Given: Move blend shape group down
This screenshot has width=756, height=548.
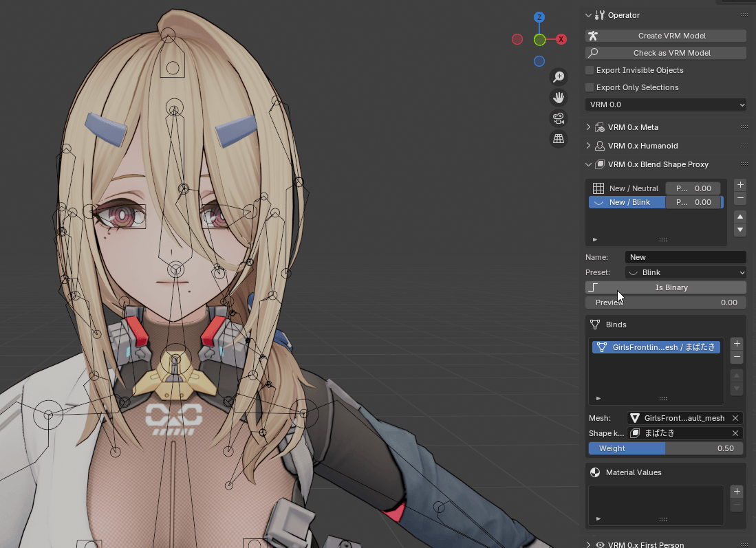Looking at the screenshot, I should (740, 230).
